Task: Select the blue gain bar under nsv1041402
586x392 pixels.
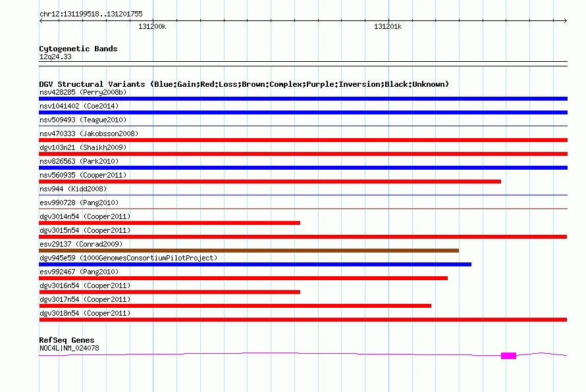Action: pyautogui.click(x=303, y=112)
